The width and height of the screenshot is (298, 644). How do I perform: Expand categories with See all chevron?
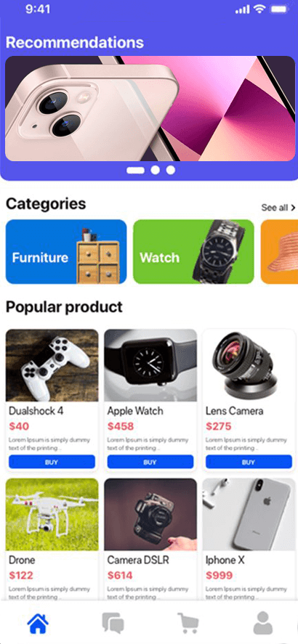[x=278, y=208]
